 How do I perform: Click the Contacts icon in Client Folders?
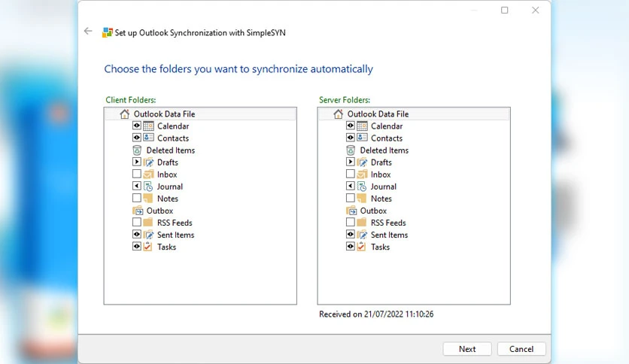click(148, 138)
